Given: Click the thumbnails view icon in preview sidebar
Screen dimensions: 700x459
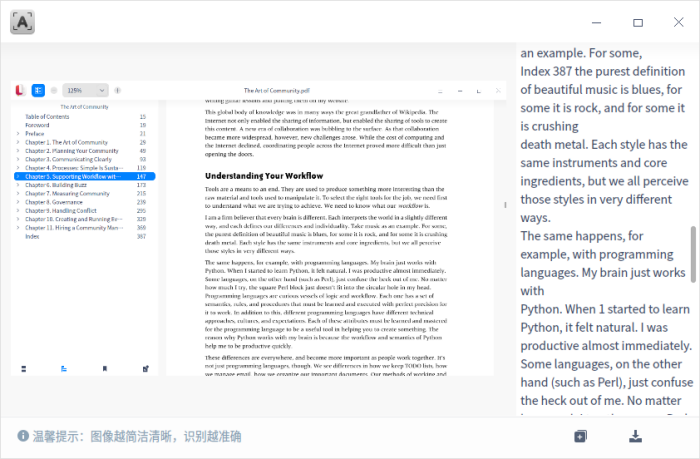Looking at the screenshot, I should (x=24, y=369).
